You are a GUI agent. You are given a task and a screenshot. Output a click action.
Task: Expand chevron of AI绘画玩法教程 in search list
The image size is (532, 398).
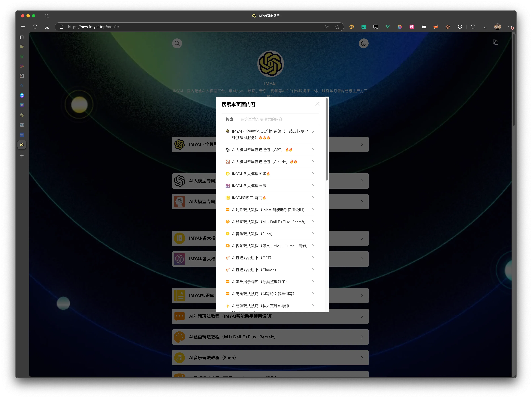[x=313, y=222]
